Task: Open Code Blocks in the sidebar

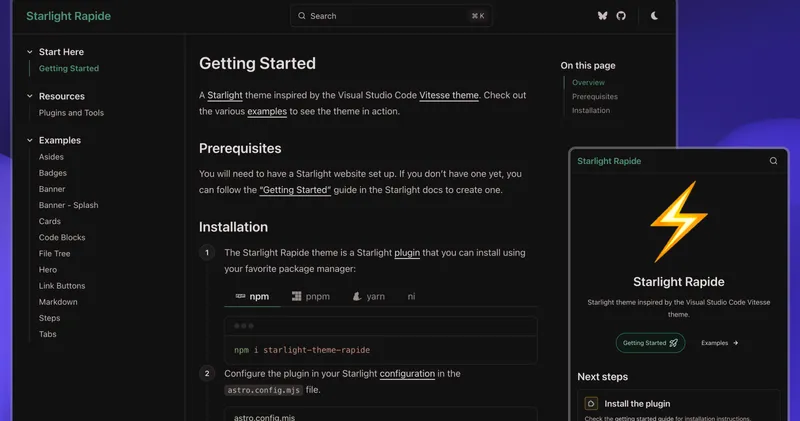Action: click(x=62, y=238)
